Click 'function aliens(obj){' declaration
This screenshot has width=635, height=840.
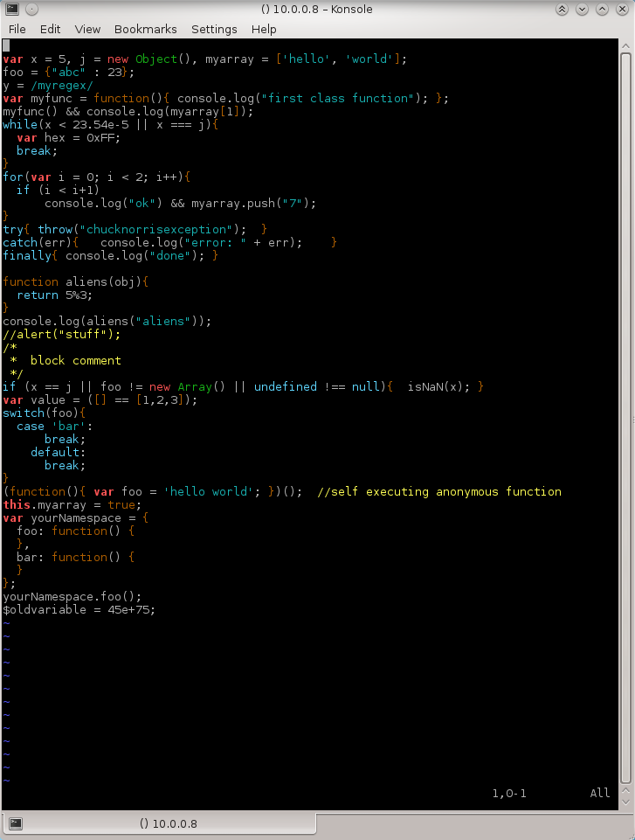(x=75, y=281)
